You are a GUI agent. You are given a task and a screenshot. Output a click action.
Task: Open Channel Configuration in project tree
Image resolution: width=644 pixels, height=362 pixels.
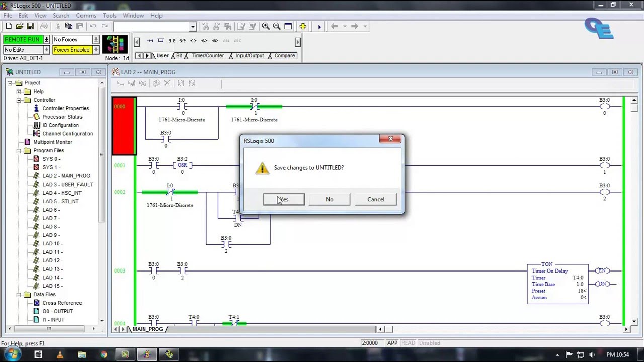[67, 134]
